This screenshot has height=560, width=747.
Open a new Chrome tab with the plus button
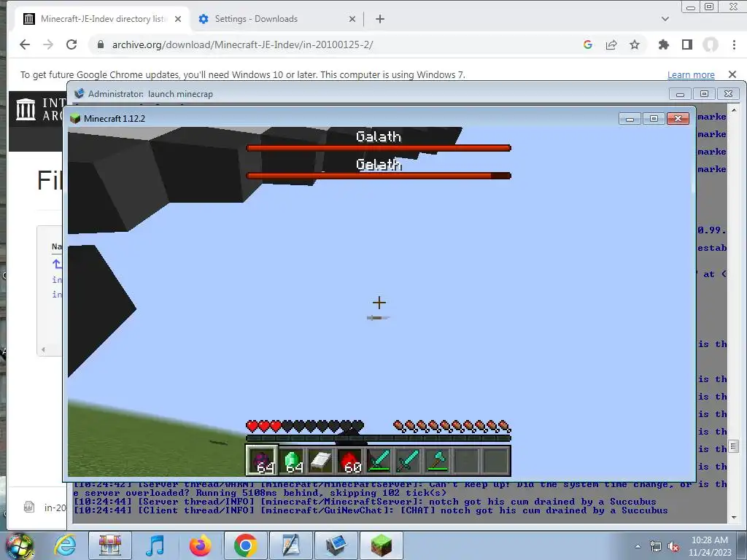tap(379, 19)
